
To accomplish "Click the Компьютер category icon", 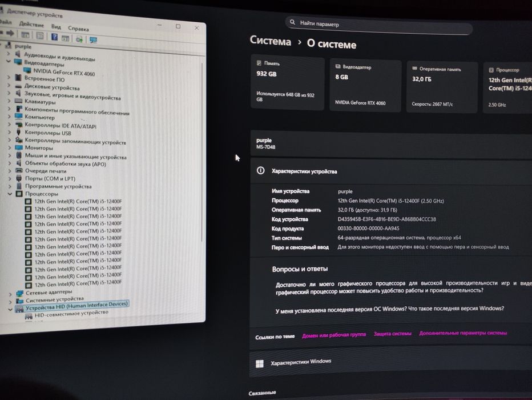I will click(x=19, y=117).
